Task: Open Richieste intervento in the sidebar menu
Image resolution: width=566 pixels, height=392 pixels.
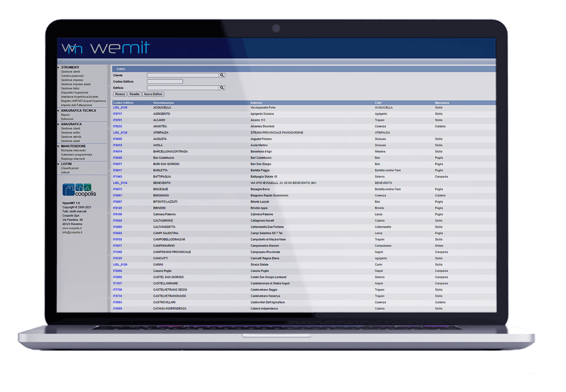Action: click(x=73, y=151)
